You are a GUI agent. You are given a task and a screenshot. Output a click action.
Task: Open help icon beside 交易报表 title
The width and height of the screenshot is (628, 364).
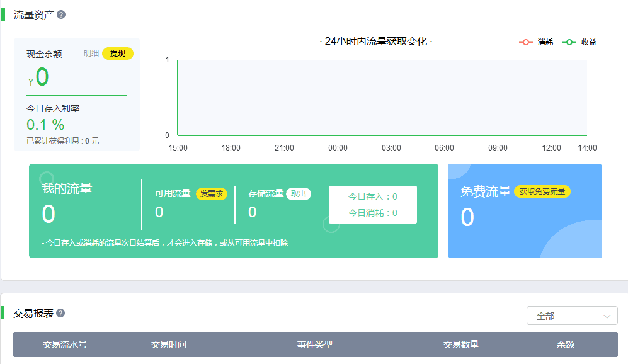click(x=60, y=313)
